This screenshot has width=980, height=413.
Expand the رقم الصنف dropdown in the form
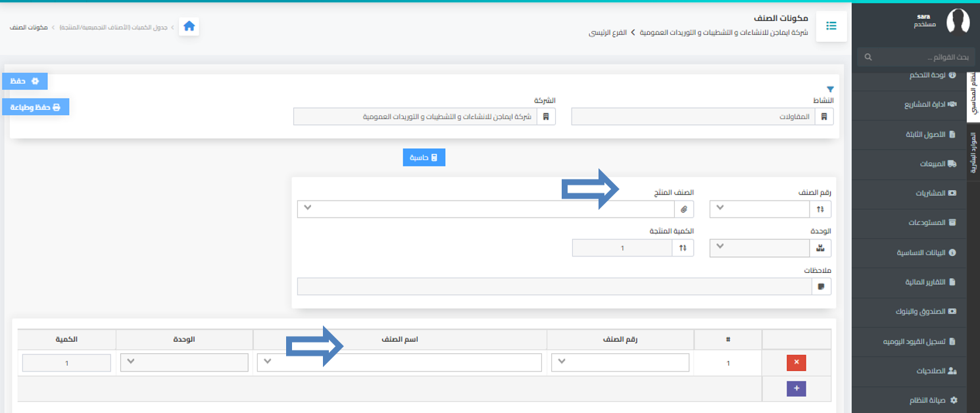click(x=759, y=209)
